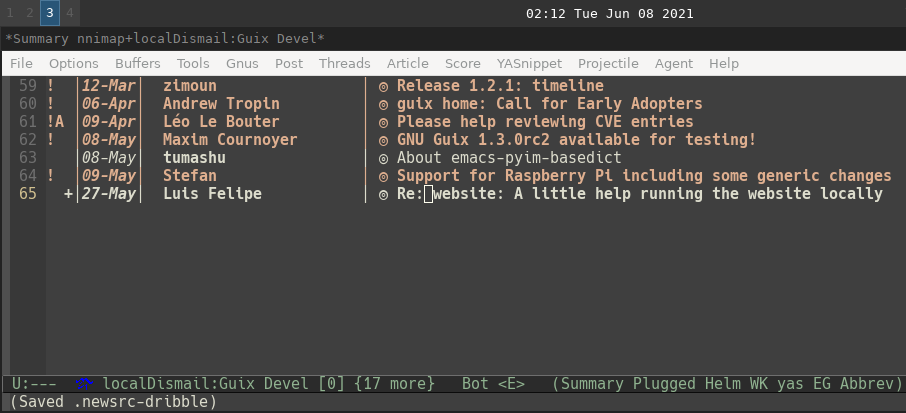Open the Score menu
Screen dimensions: 906x413
(x=462, y=64)
